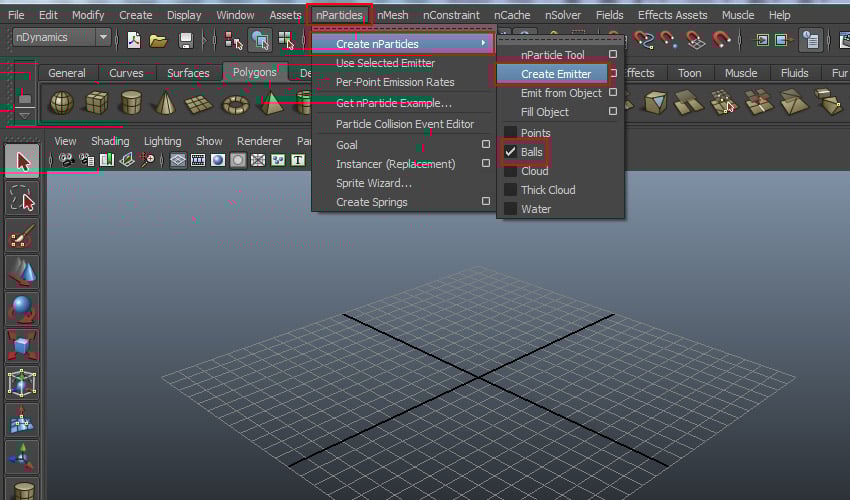Select by hierarchy mode icon
This screenshot has width=850, height=500.
pos(234,40)
